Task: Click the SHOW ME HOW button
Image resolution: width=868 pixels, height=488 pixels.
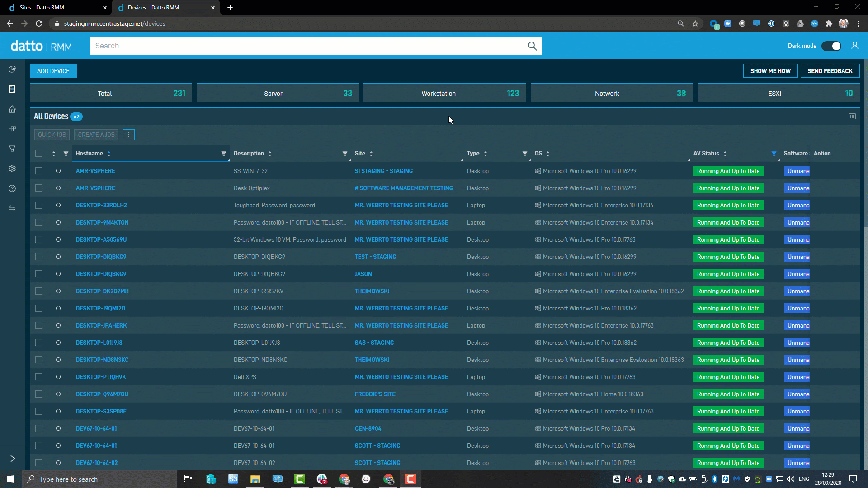Action: pos(770,71)
